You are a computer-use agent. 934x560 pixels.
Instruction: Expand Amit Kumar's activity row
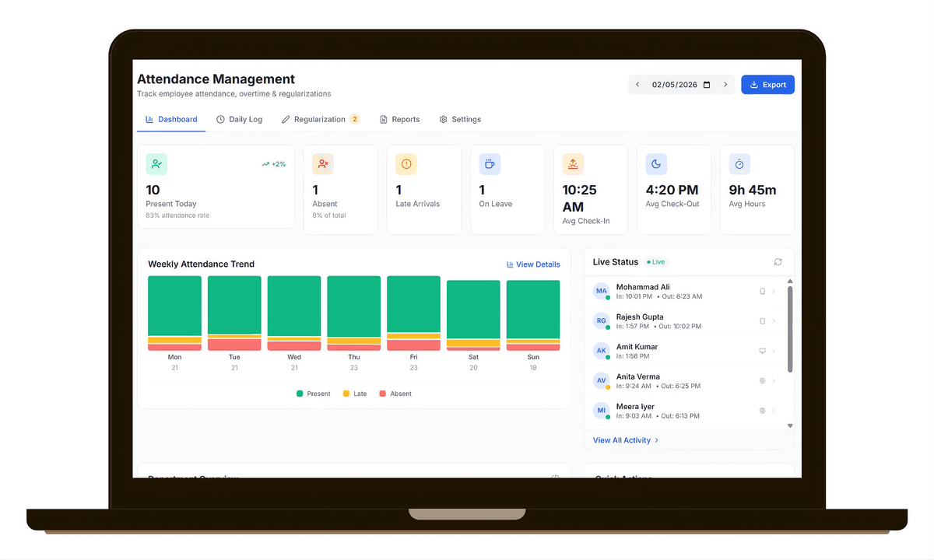coord(773,351)
